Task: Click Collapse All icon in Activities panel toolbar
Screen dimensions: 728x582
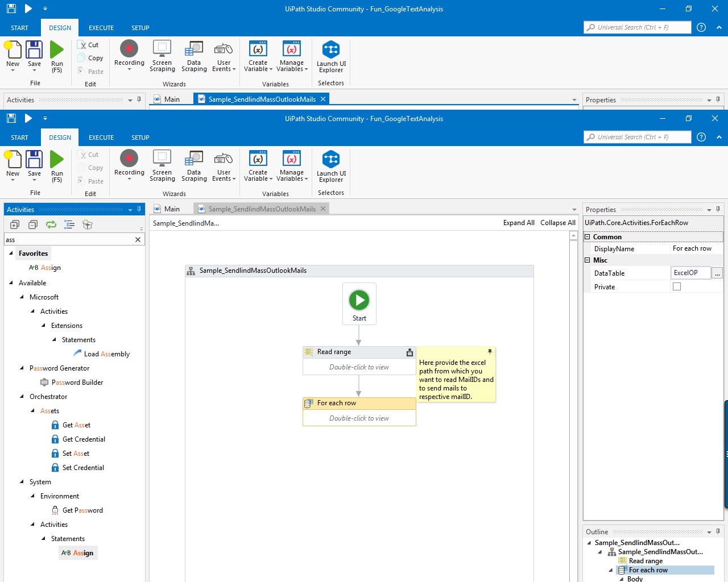Action: point(33,225)
